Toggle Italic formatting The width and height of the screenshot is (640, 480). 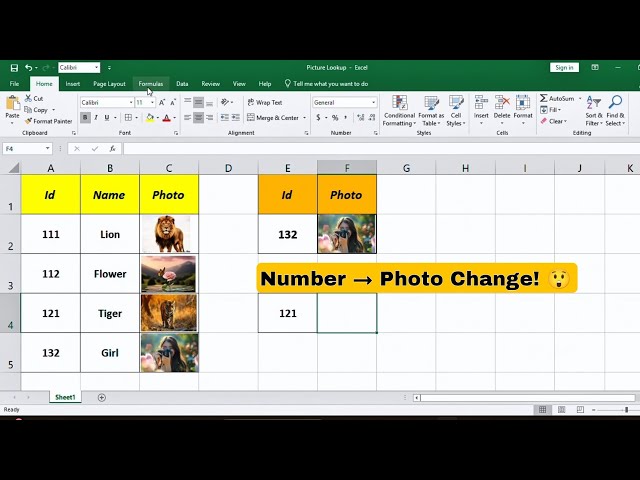point(96,118)
